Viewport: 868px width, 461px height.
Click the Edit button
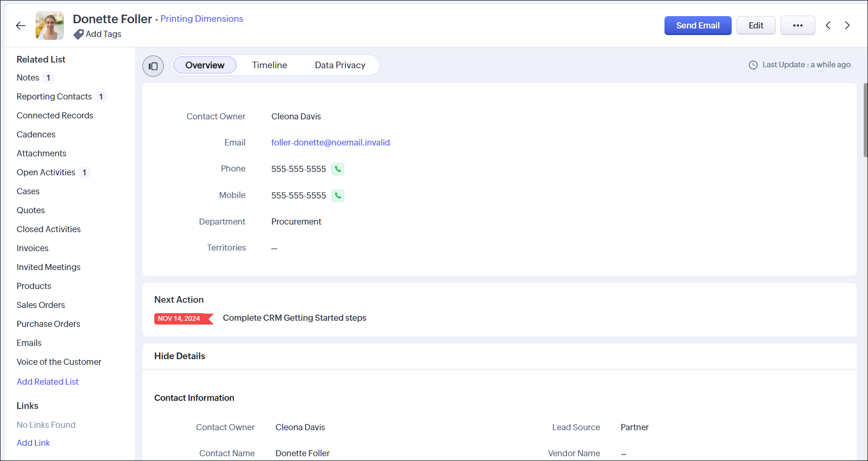[x=755, y=26]
